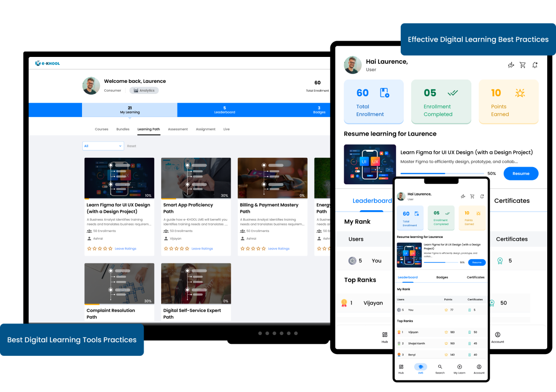Viewport: 556px width, 392px height.
Task: Open the Billing & Payment Mastery Path thumbnail
Action: (x=272, y=178)
